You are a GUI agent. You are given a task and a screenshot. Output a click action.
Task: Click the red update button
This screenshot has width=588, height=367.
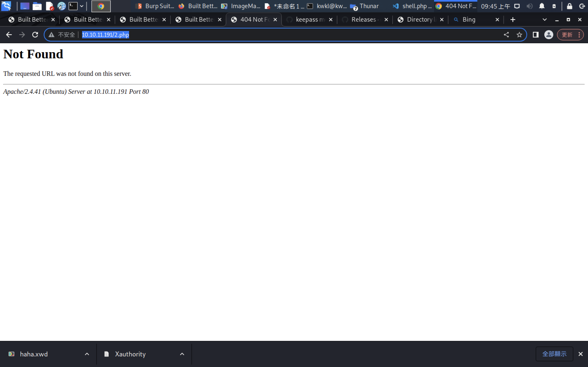(567, 35)
